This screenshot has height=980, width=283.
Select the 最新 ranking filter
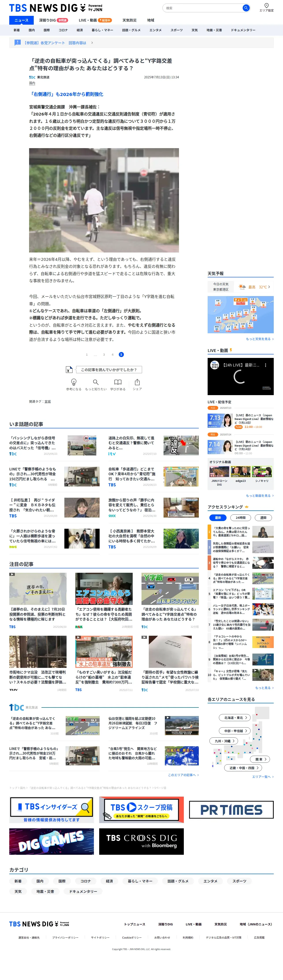tap(218, 517)
